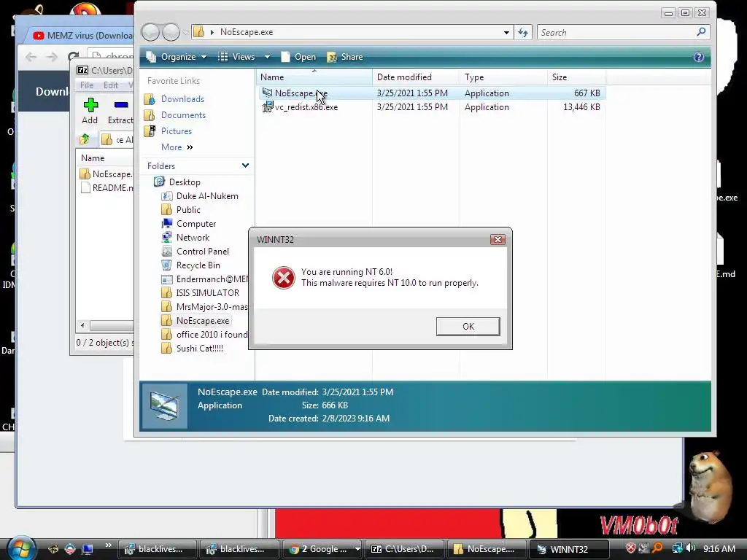The image size is (747, 560).
Task: Select NoEscape.exe folder in tree
Action: [x=203, y=321]
